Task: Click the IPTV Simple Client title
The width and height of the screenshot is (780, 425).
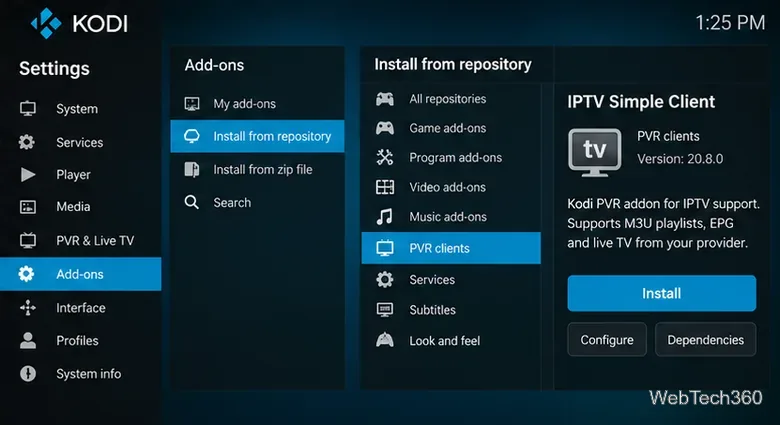Action: [641, 102]
